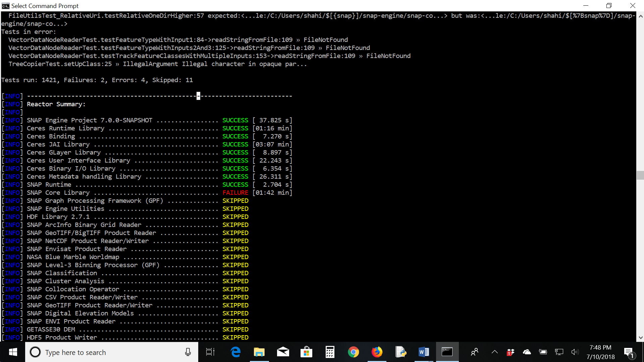Viewport: 644px width, 362px height.
Task: Open File Explorer from taskbar
Action: tap(259, 352)
